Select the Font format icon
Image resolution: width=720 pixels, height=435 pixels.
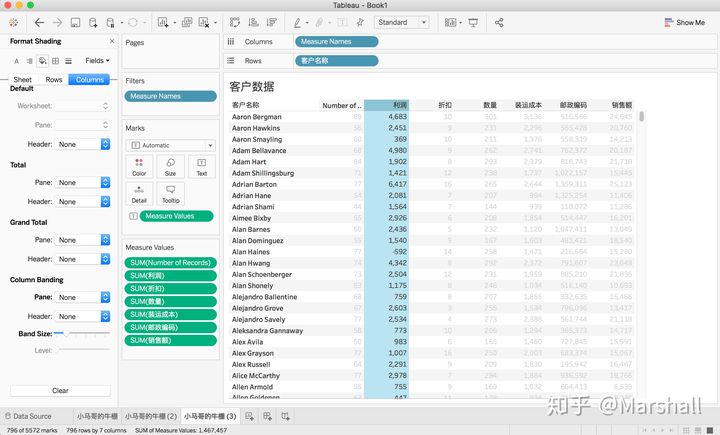pos(17,61)
